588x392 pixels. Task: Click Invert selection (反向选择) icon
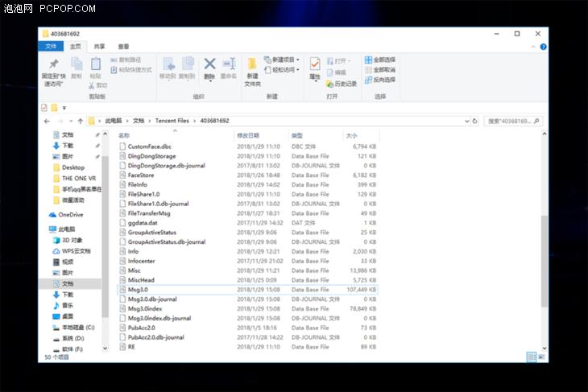tap(368, 80)
